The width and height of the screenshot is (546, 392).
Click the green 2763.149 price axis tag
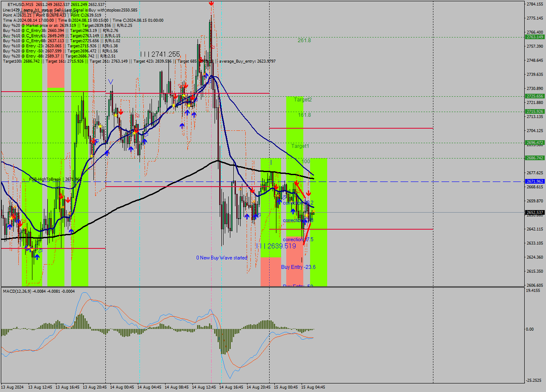(x=534, y=37)
